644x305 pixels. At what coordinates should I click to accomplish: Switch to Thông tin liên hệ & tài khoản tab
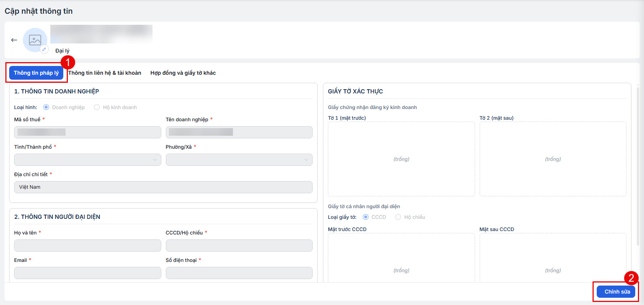tap(104, 73)
